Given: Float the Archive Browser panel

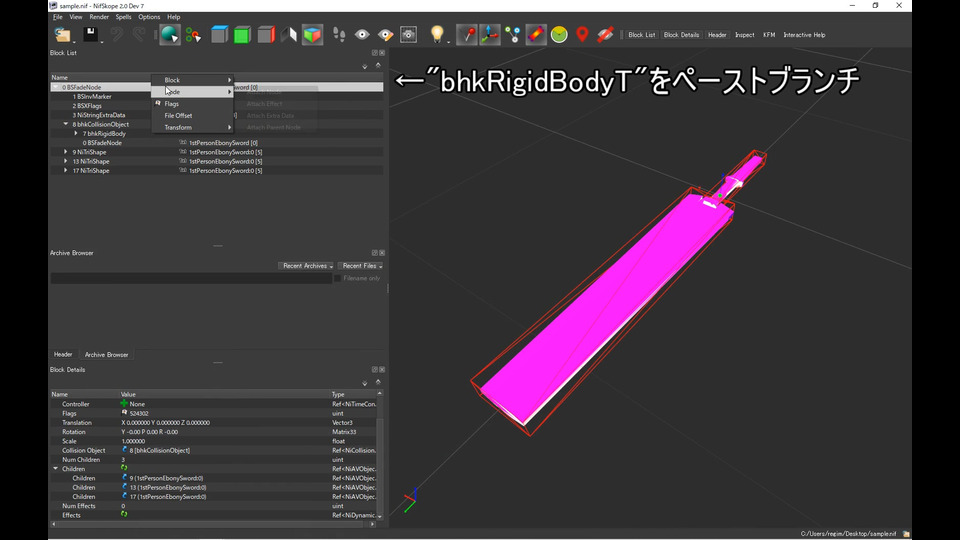Looking at the screenshot, I should [x=375, y=253].
